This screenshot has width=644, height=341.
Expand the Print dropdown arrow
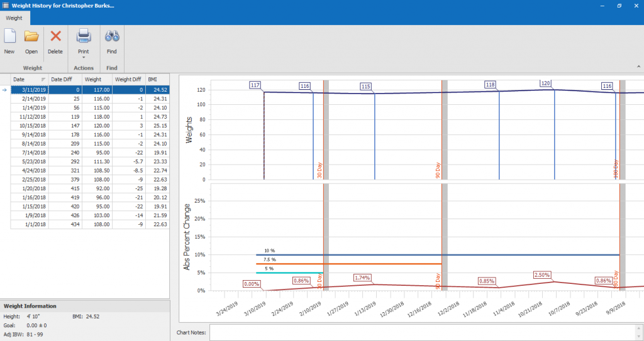[83, 58]
